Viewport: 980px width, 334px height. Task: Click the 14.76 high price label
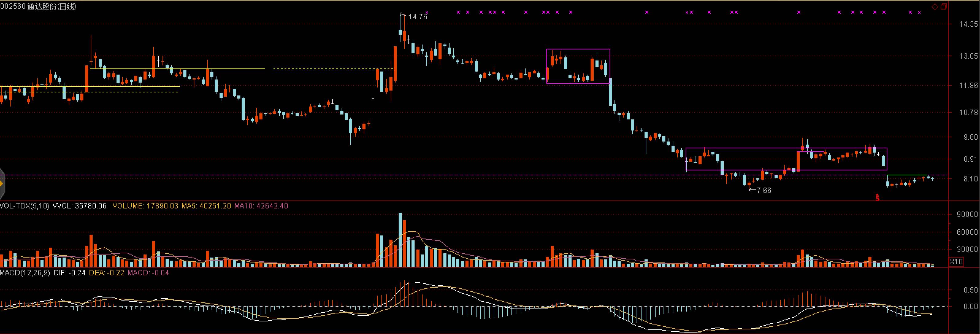tap(417, 17)
